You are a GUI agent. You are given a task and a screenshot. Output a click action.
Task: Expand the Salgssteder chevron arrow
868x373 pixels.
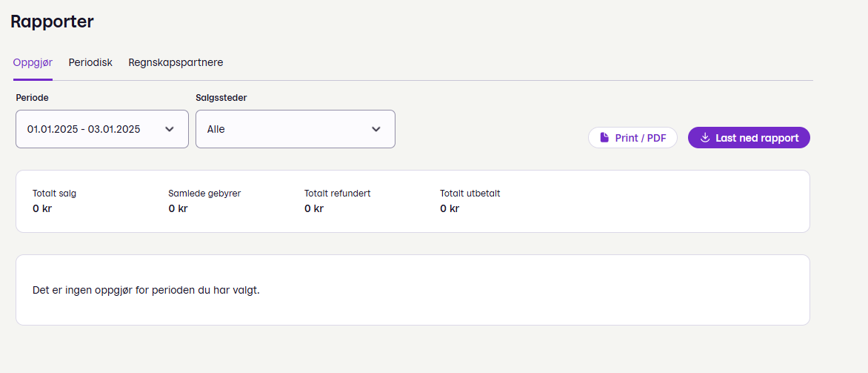click(x=376, y=129)
